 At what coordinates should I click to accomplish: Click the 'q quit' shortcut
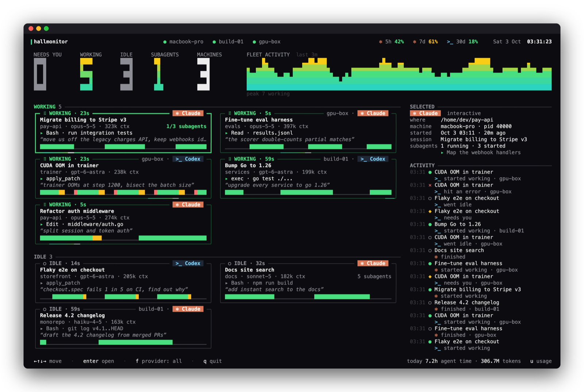[x=212, y=361]
